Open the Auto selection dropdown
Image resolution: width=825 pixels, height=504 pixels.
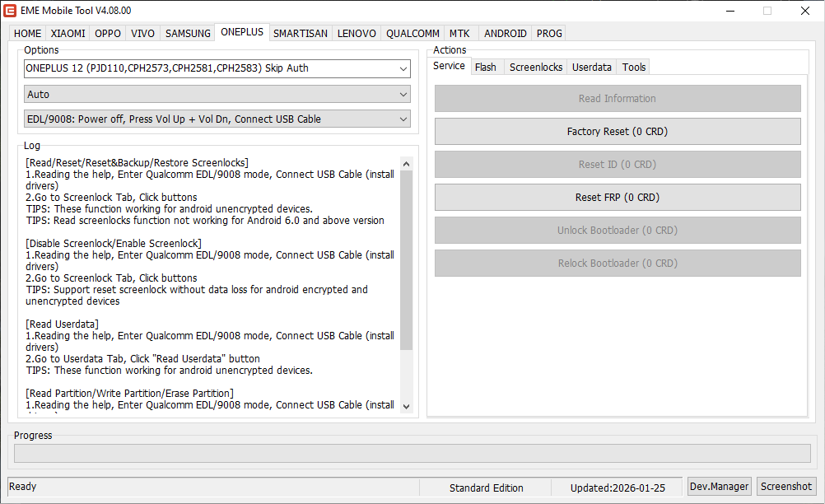pyautogui.click(x=217, y=95)
